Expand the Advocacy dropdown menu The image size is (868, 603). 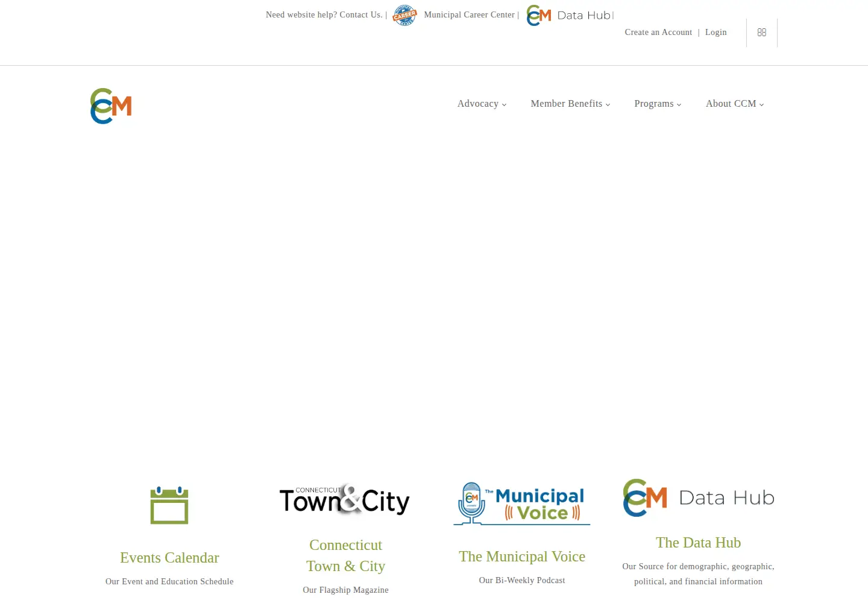tap(482, 104)
